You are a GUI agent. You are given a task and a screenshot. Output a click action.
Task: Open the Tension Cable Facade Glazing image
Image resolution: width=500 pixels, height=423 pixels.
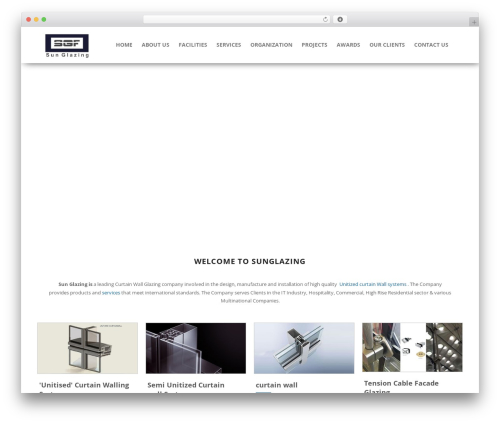412,347
